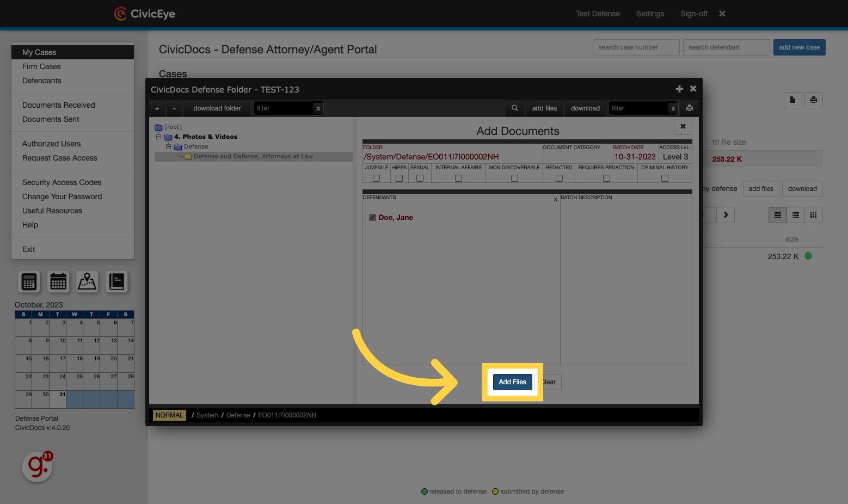Toggle the Requires Redaction checkbox

(x=606, y=179)
